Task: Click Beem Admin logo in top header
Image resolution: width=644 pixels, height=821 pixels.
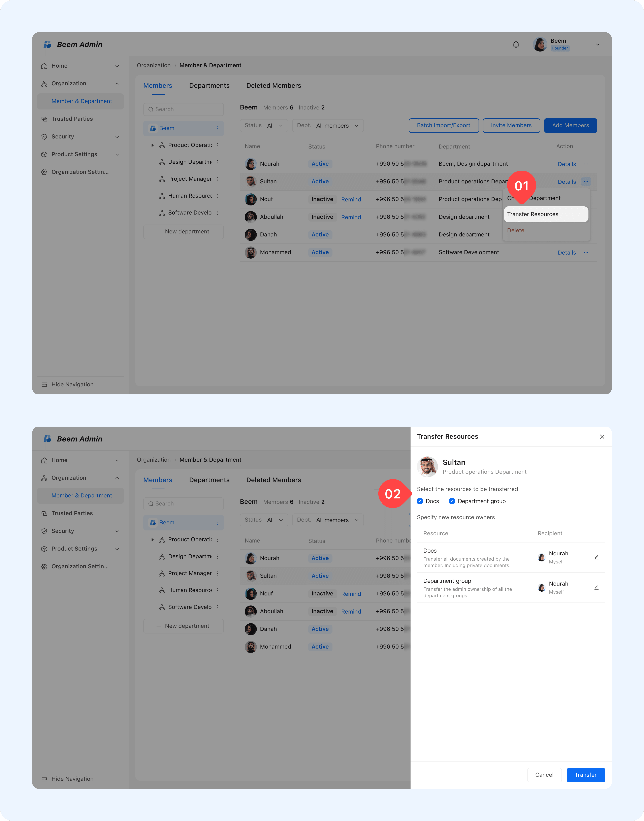Action: point(47,44)
